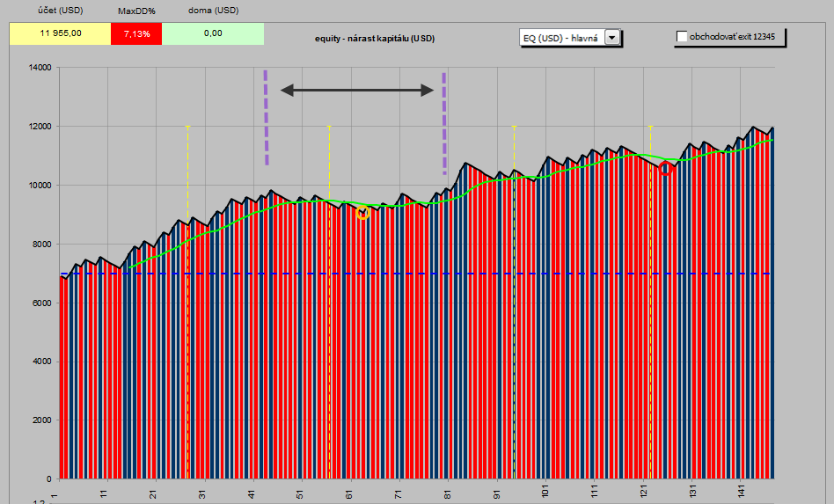Select the 12000 y-axis label
The height and width of the screenshot is (504, 834).
[x=40, y=127]
